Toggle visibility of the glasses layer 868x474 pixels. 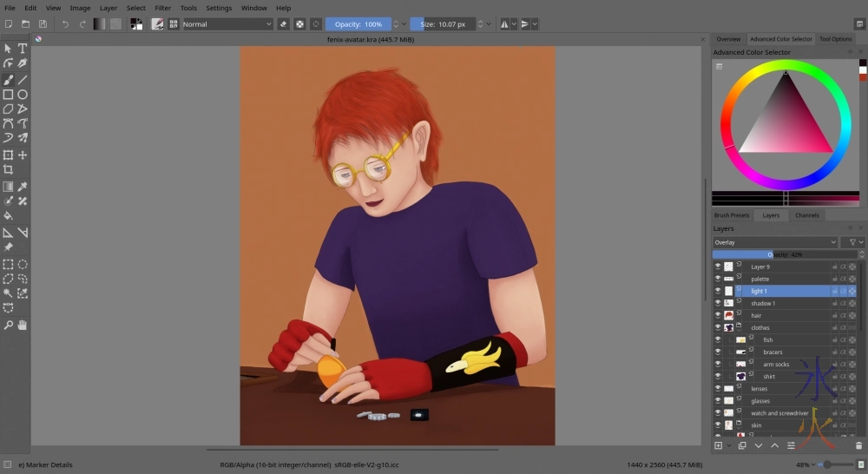pyautogui.click(x=718, y=401)
